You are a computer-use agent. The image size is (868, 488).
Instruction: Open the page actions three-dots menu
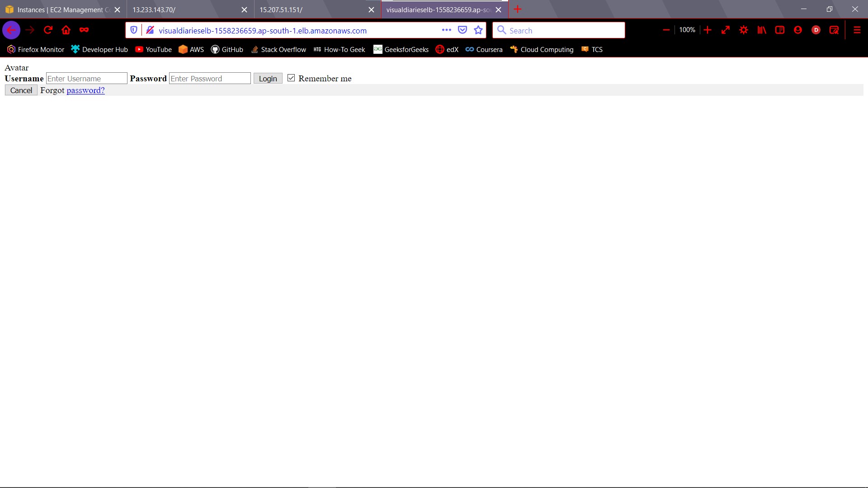pos(446,30)
